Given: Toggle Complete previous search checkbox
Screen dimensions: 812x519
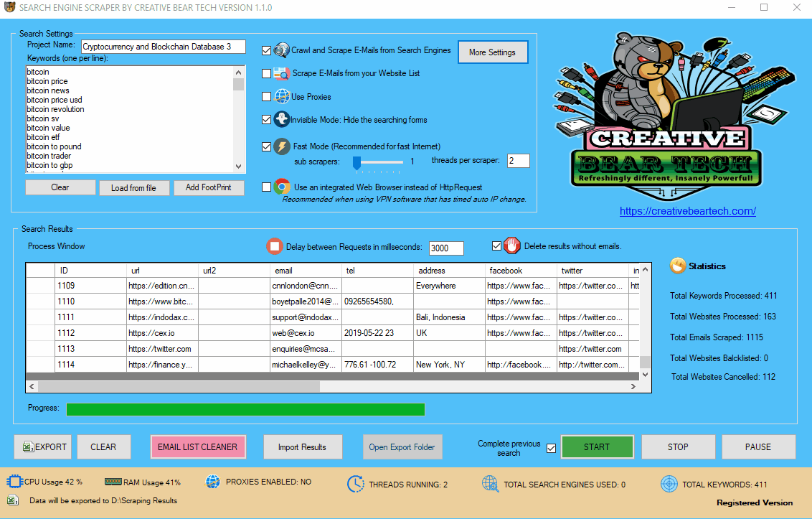Looking at the screenshot, I should coord(551,448).
